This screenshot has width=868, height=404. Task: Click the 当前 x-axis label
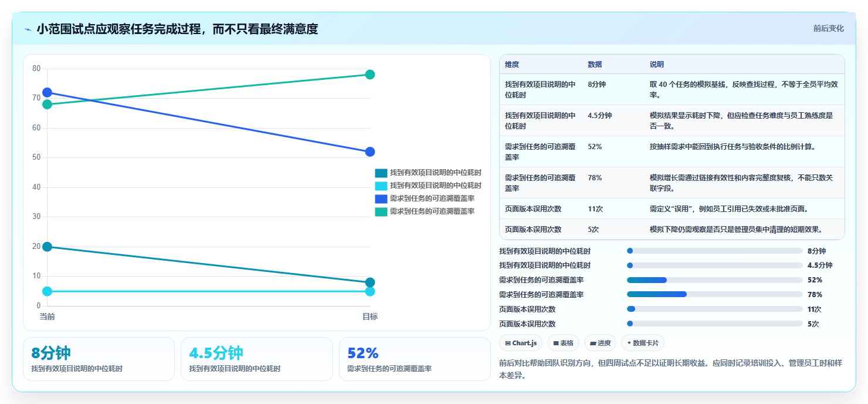pyautogui.click(x=48, y=317)
